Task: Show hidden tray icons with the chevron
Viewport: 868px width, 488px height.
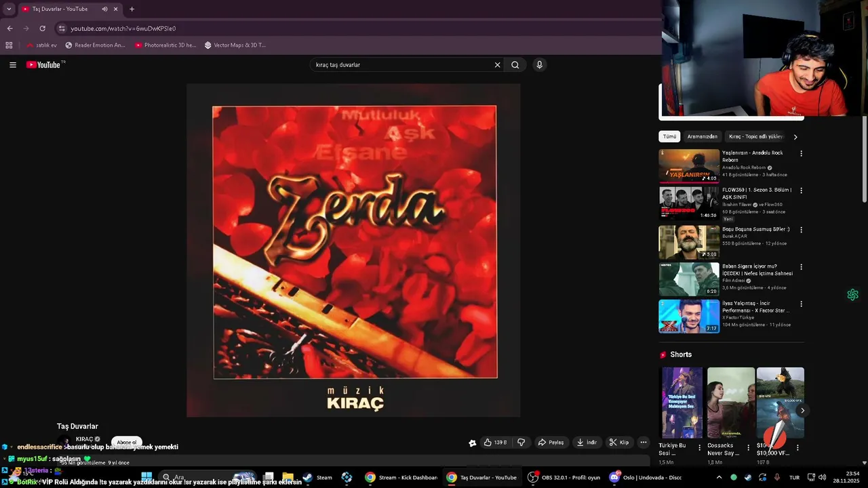Action: coord(719,477)
